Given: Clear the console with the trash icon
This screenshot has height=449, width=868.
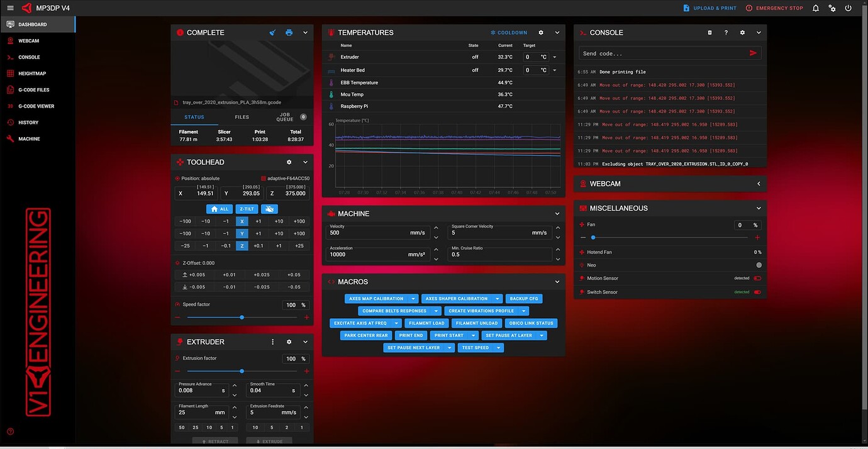Looking at the screenshot, I should pyautogui.click(x=709, y=32).
